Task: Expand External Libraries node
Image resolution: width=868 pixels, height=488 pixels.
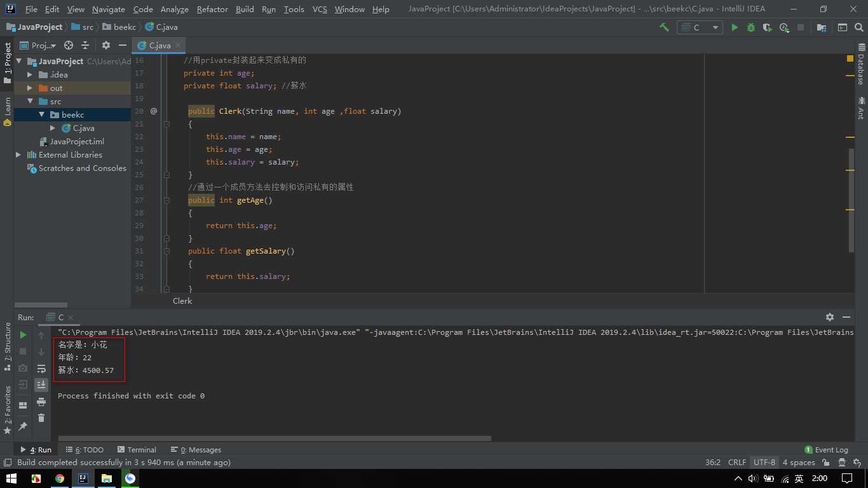Action: click(19, 155)
